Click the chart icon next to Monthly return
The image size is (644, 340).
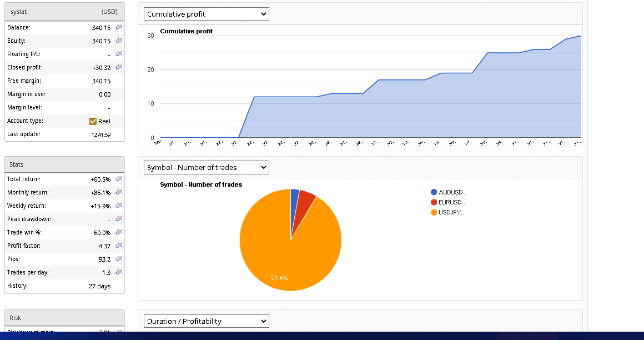coord(118,192)
